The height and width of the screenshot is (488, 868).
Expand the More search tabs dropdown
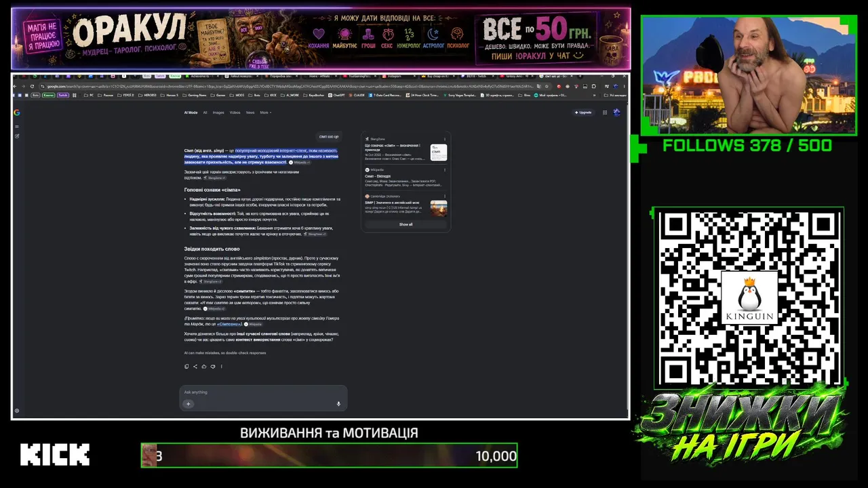(265, 113)
